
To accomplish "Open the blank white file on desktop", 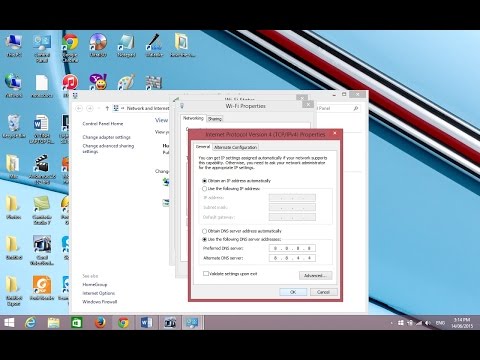I will click(x=42, y=86).
